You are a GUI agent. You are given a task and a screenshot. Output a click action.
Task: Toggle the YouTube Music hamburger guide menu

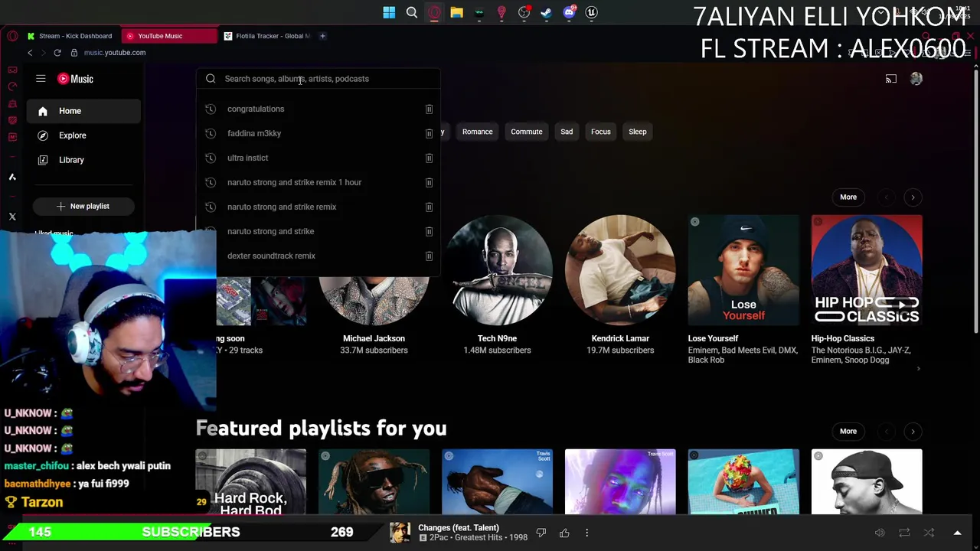pyautogui.click(x=41, y=79)
